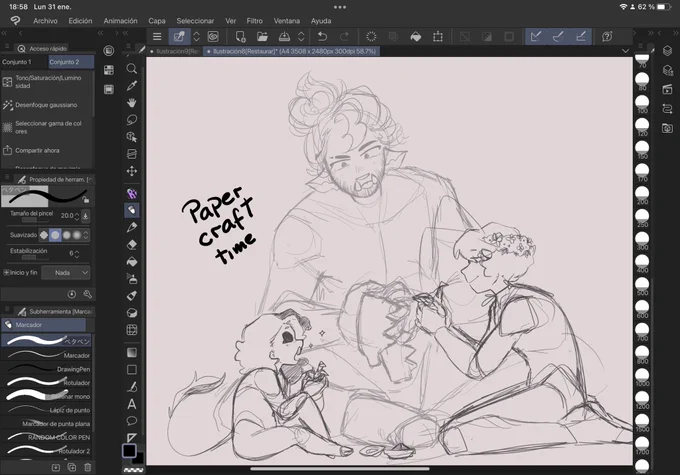Select the Balloon speech bubble tool
Image resolution: width=680 pixels, height=475 pixels.
coord(132,421)
